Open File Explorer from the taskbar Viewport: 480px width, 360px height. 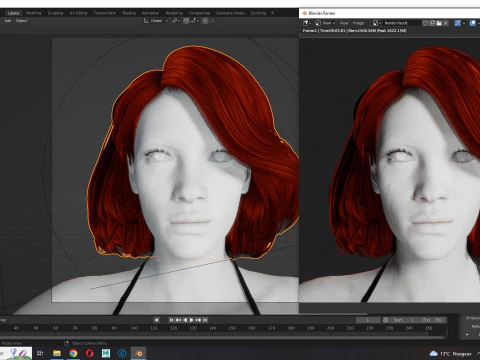(57, 353)
